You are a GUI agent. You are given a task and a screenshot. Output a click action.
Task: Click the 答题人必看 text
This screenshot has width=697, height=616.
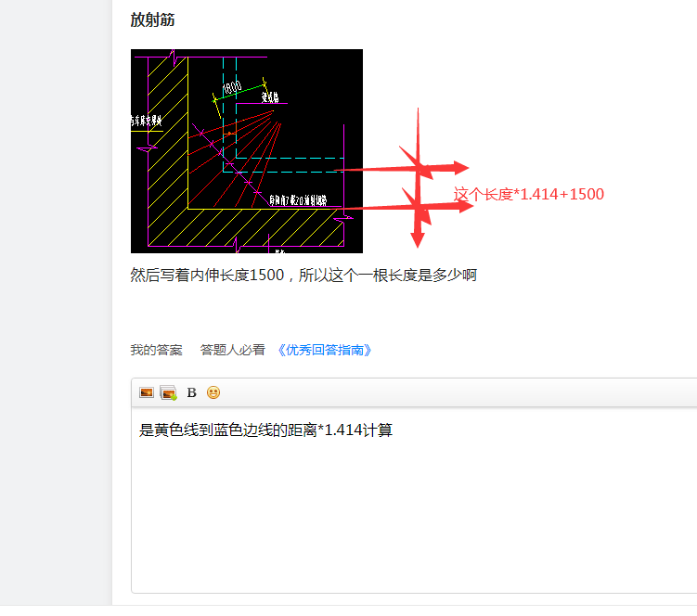pyautogui.click(x=232, y=351)
